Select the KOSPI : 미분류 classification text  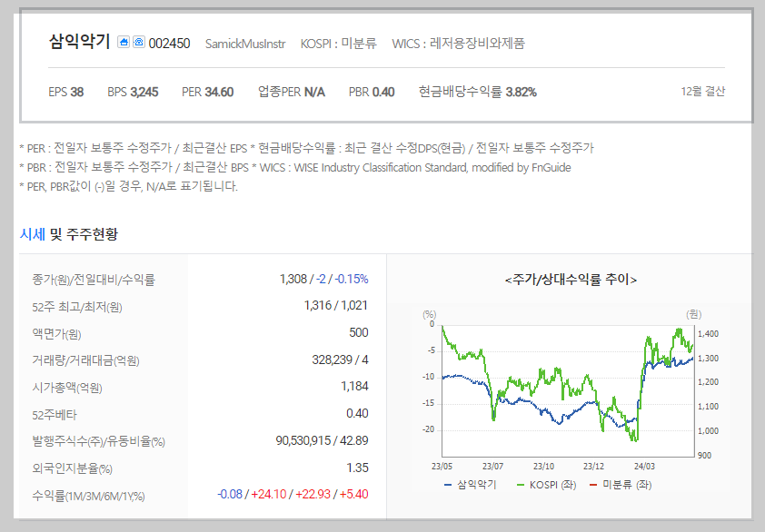339,44
